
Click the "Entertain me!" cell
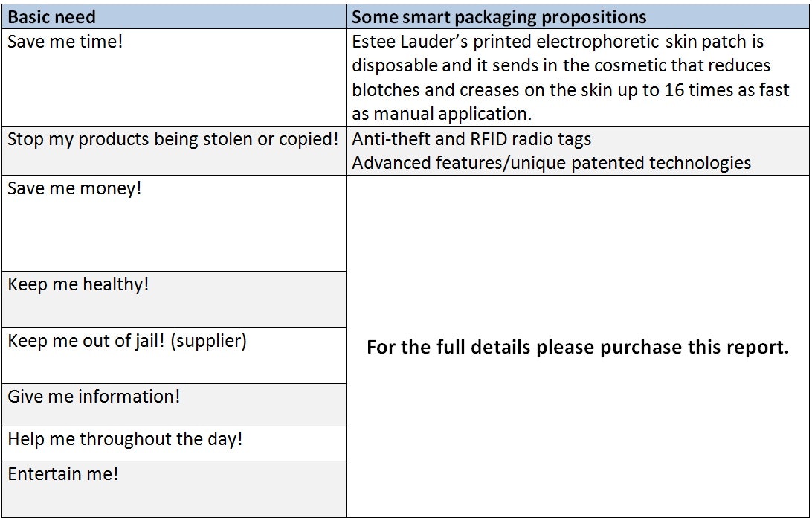[x=63, y=474]
